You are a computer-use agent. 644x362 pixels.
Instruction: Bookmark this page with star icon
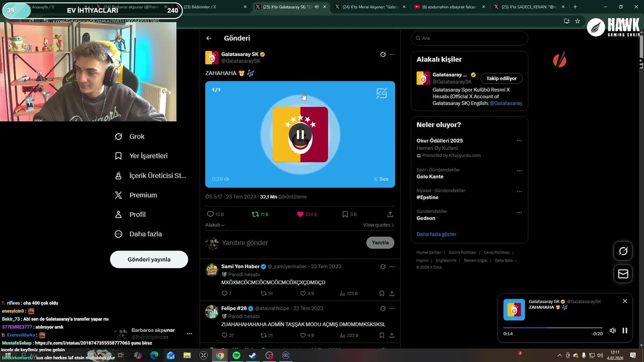pos(578,21)
